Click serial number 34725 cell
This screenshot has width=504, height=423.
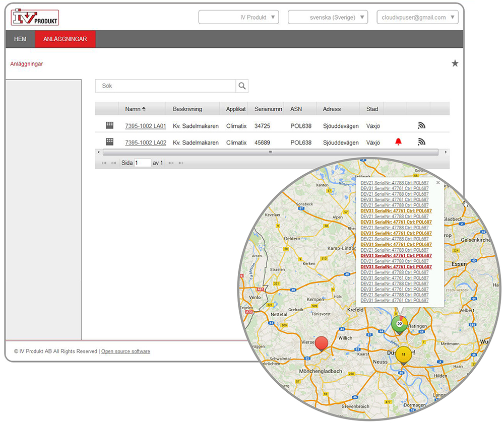[262, 126]
